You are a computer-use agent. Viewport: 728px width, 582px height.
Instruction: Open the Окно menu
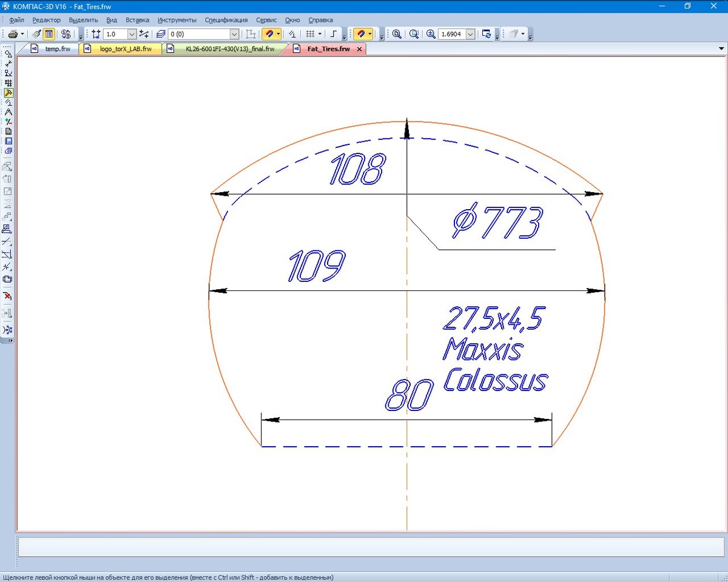(292, 20)
